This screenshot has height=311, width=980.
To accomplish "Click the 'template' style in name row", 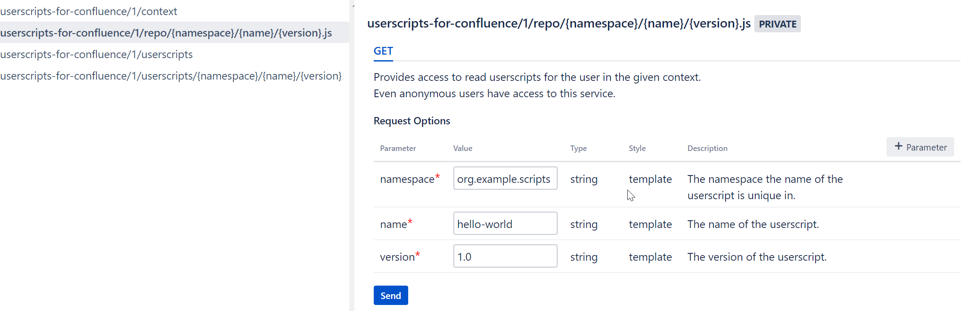I will (x=650, y=224).
